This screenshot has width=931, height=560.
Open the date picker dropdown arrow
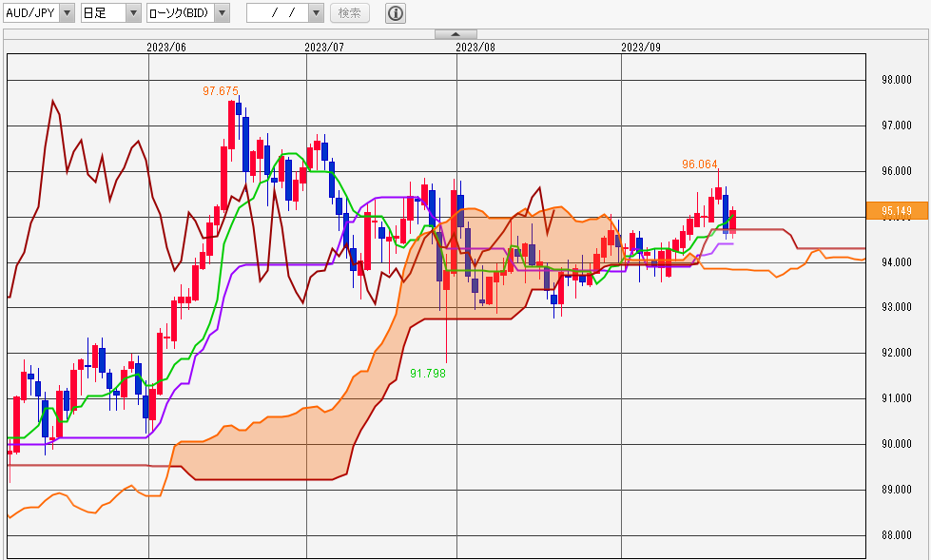point(316,13)
